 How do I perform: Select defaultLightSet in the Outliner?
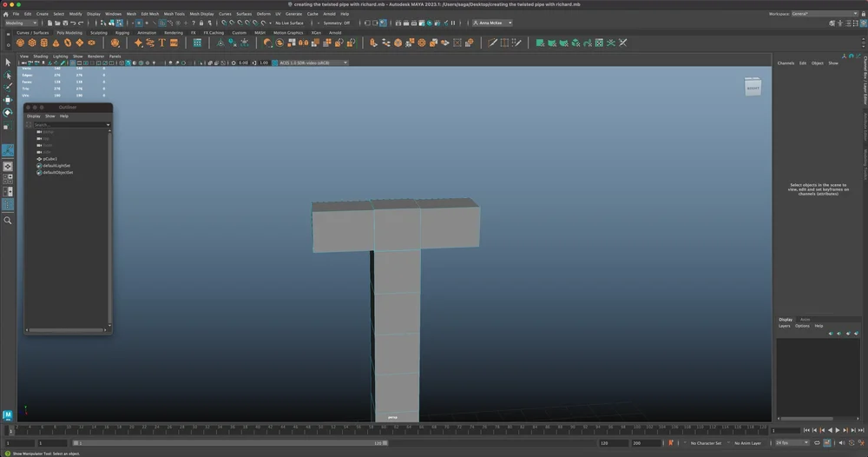56,166
